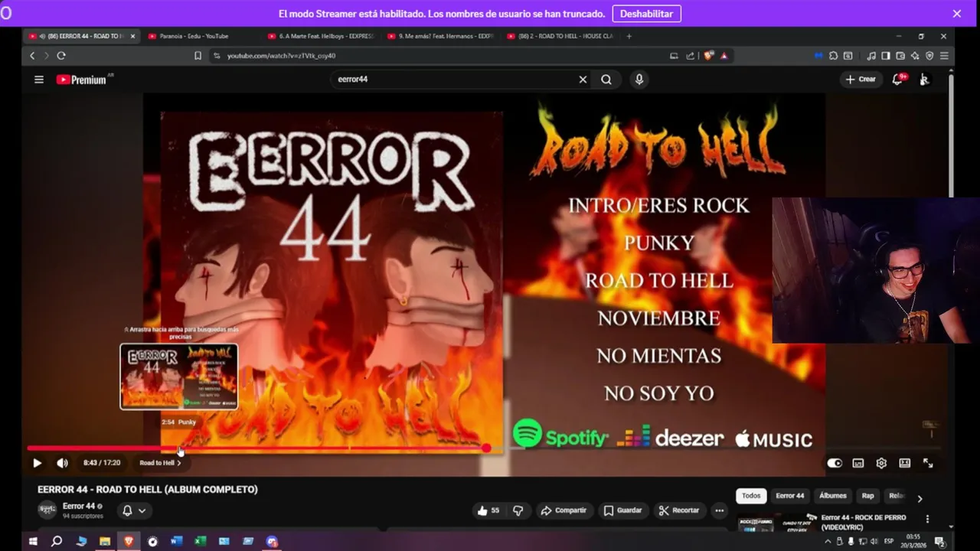980x551 pixels.
Task: Select the Eerror 44 filter chip
Action: (x=789, y=496)
